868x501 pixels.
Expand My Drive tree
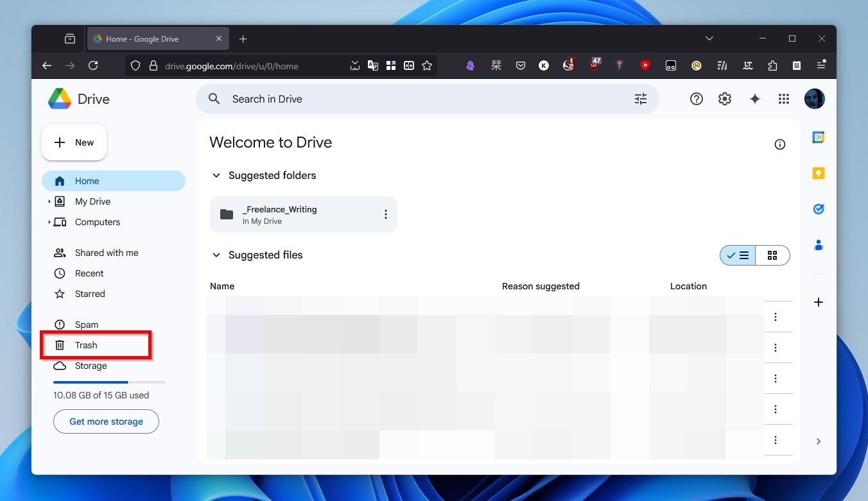[x=49, y=201]
